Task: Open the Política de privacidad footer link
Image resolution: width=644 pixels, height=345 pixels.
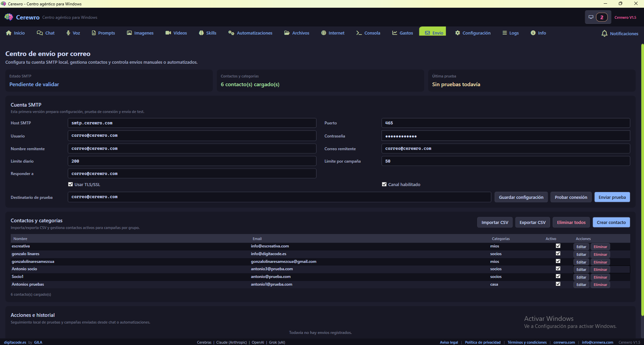Action: click(x=483, y=342)
